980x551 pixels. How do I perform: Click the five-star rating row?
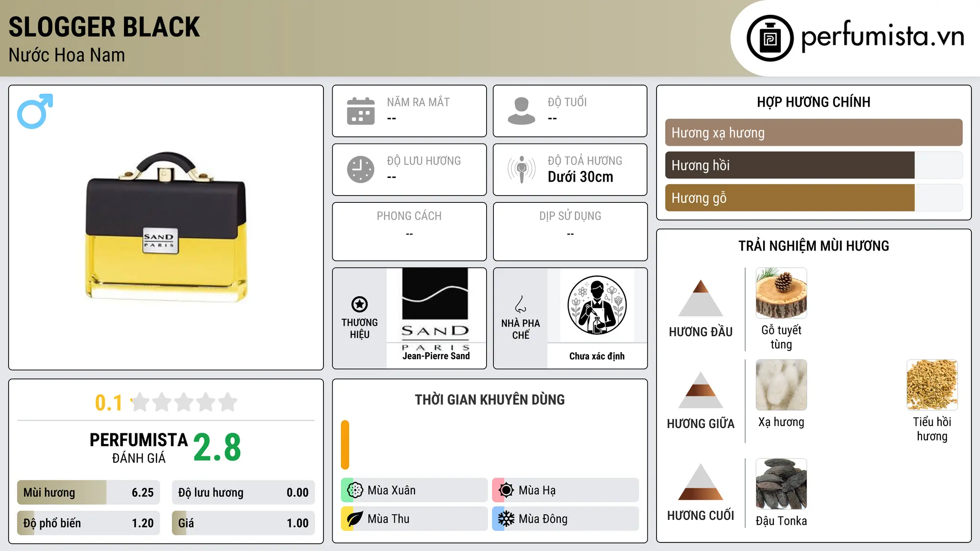(184, 402)
